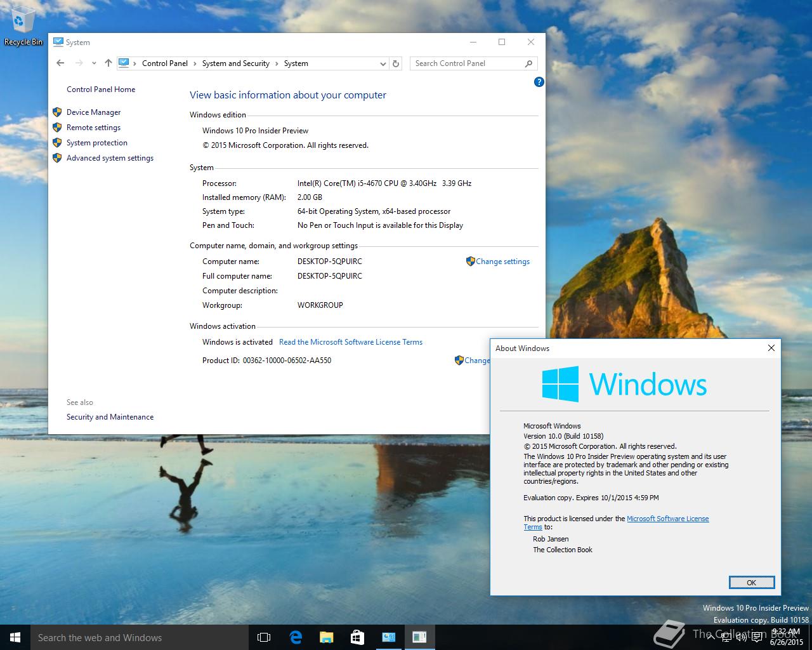Click workgroup value 'WORKGROUP'
The width and height of the screenshot is (812, 650).
click(x=320, y=305)
